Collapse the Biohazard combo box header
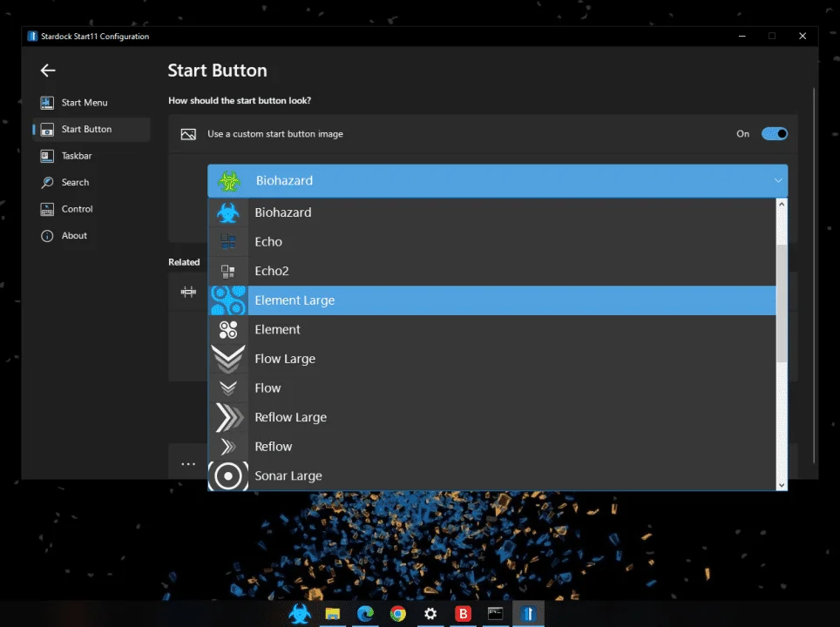Viewport: 840px width, 627px height. tap(498, 181)
